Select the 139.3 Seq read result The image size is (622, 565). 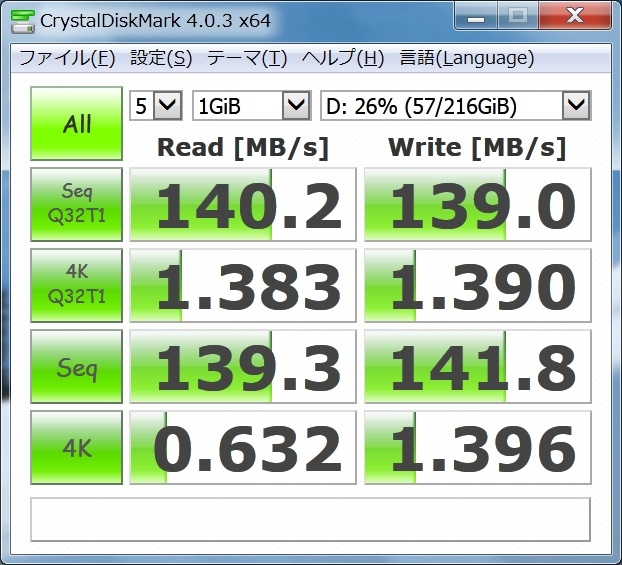(x=243, y=366)
